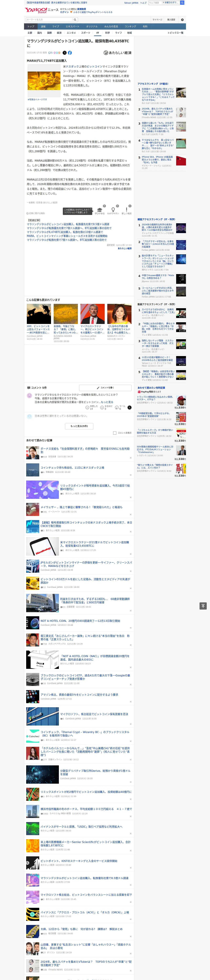Open XRP、ビットコインを上回るパフォーマンス recommended article thumbnail

[39, 314]
